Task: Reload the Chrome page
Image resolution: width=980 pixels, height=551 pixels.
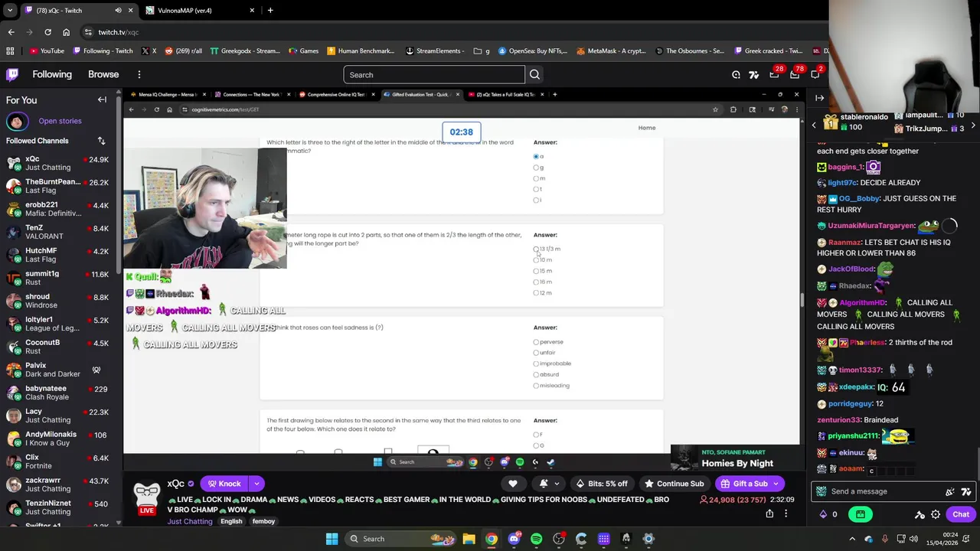Action: (47, 32)
